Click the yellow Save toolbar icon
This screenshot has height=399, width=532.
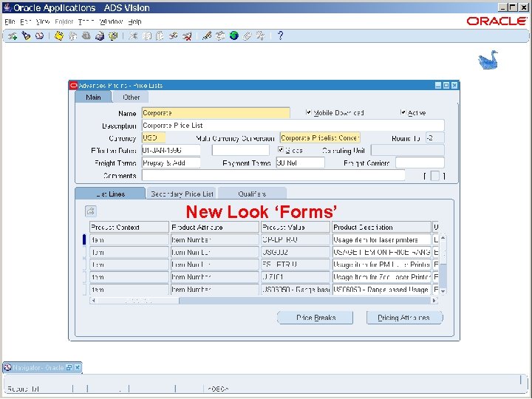click(59, 35)
